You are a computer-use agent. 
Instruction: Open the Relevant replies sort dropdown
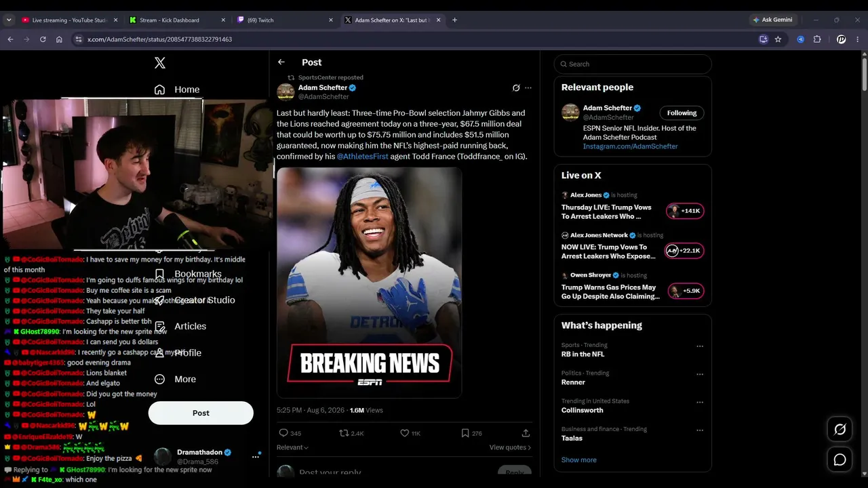click(292, 447)
